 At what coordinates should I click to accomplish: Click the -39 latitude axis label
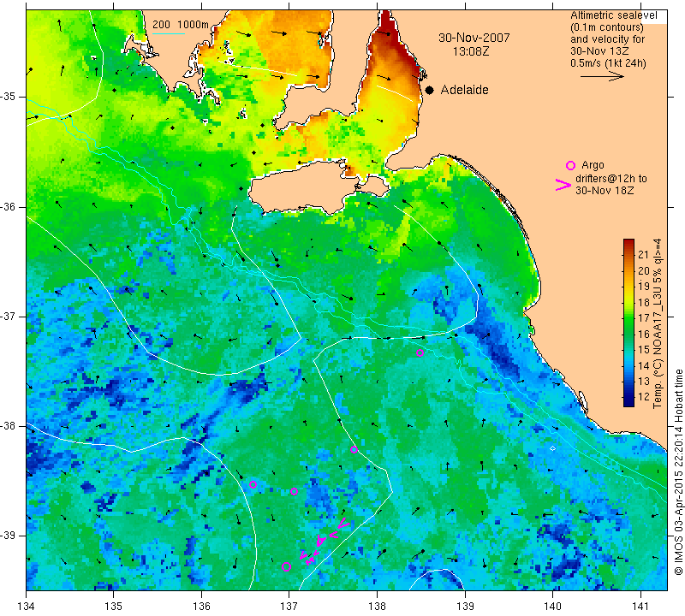tap(8, 536)
